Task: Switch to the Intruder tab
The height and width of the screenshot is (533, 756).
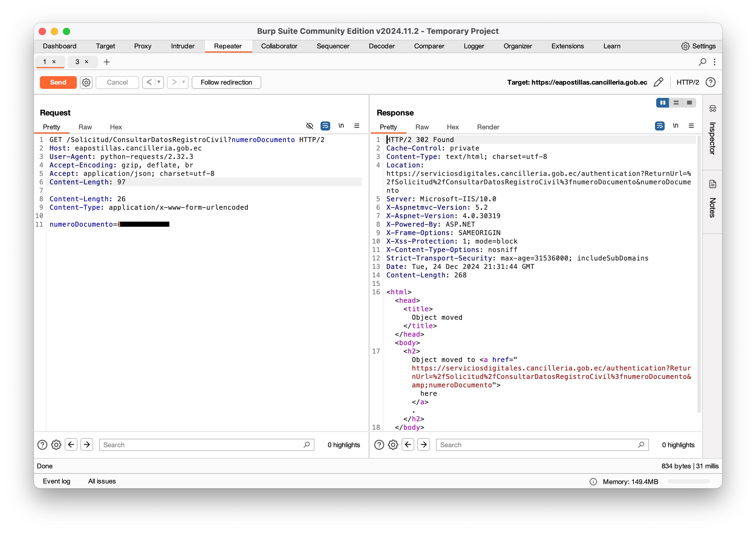Action: 182,46
